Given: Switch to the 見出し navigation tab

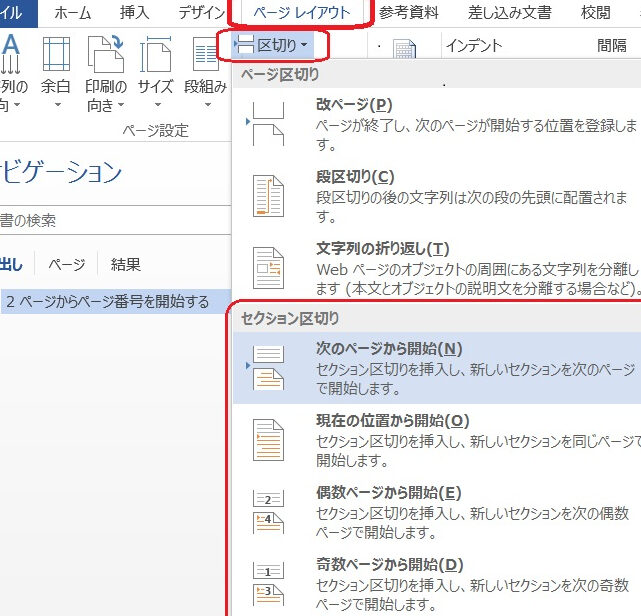Looking at the screenshot, I should click(12, 264).
